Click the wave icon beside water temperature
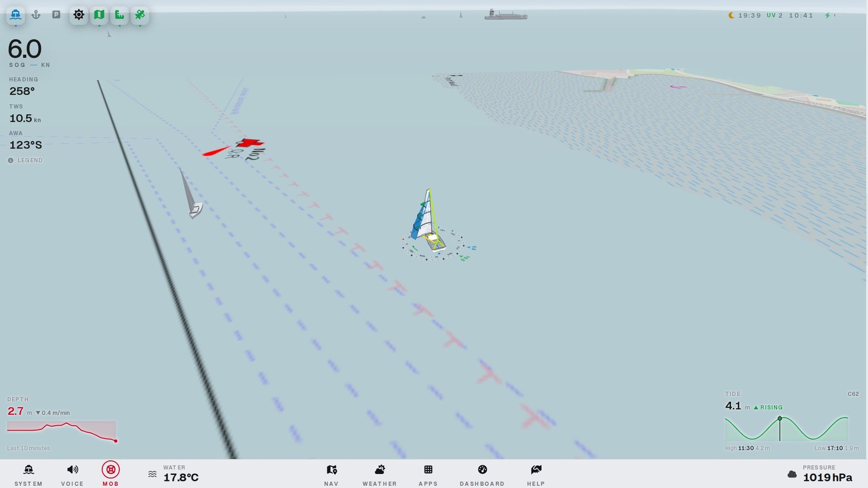 (152, 474)
